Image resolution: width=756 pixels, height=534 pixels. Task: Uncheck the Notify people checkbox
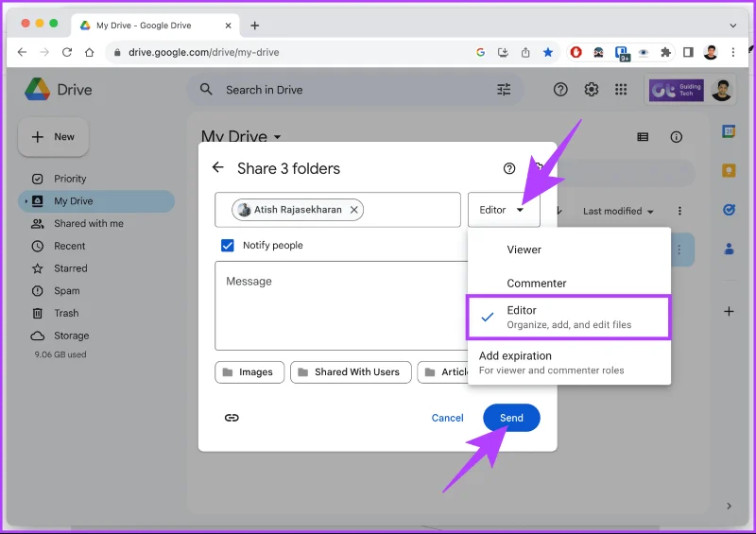pos(228,246)
